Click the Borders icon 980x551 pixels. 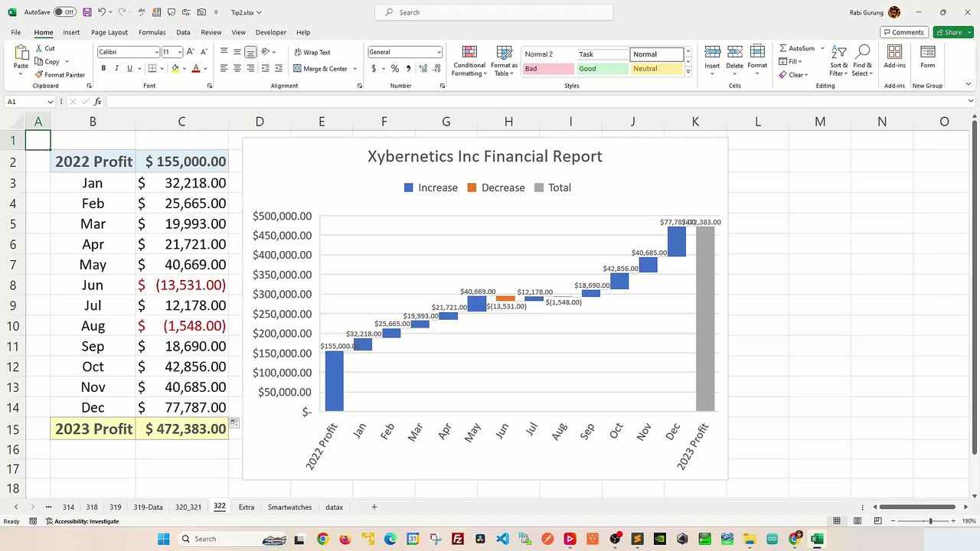click(152, 68)
